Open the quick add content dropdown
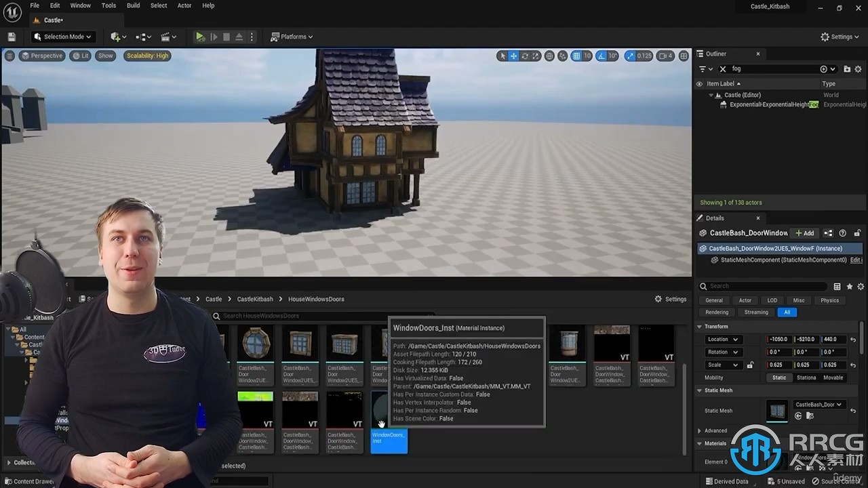This screenshot has width=868, height=488. [x=118, y=37]
